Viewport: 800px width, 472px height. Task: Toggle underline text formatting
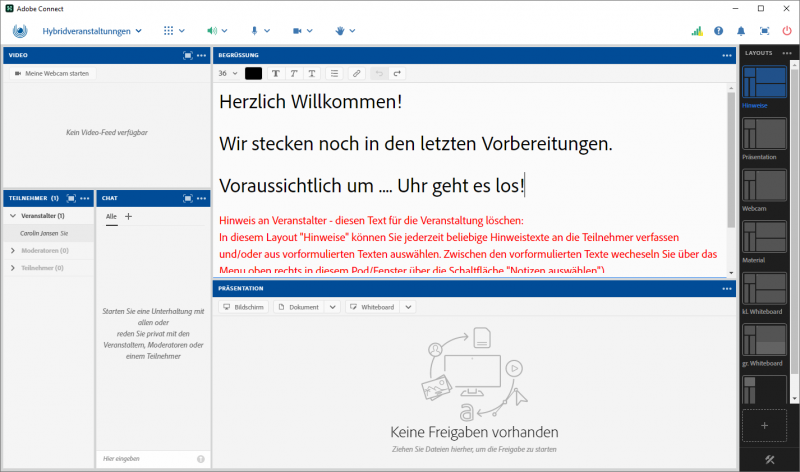pyautogui.click(x=312, y=73)
